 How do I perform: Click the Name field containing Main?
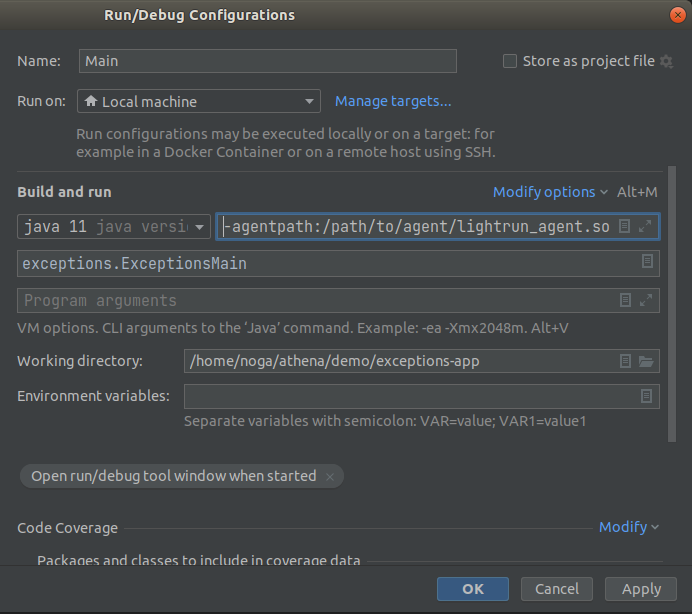click(267, 61)
